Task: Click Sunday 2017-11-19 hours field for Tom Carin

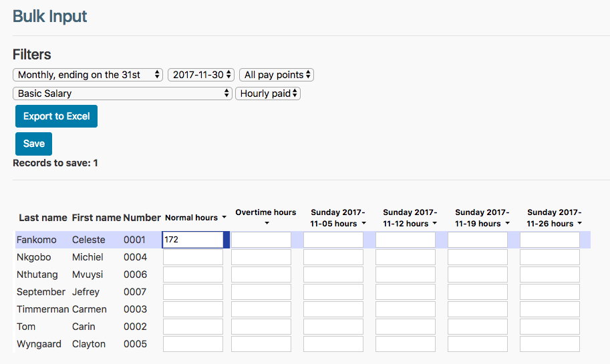Action: (478, 327)
